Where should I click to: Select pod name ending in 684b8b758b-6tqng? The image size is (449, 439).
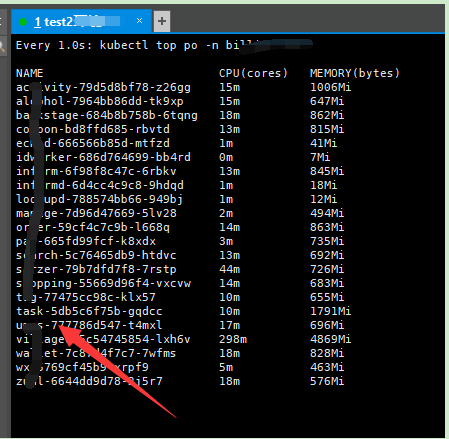pos(107,115)
